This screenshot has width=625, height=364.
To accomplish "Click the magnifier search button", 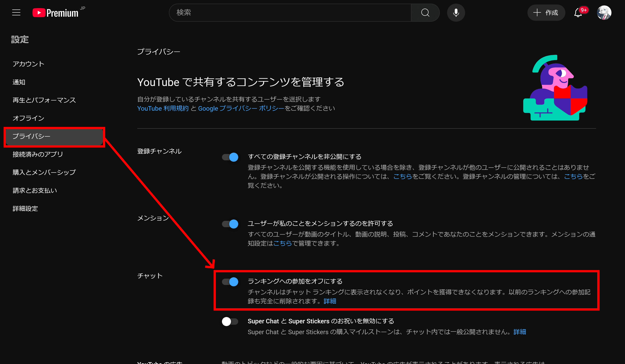I will (x=425, y=12).
